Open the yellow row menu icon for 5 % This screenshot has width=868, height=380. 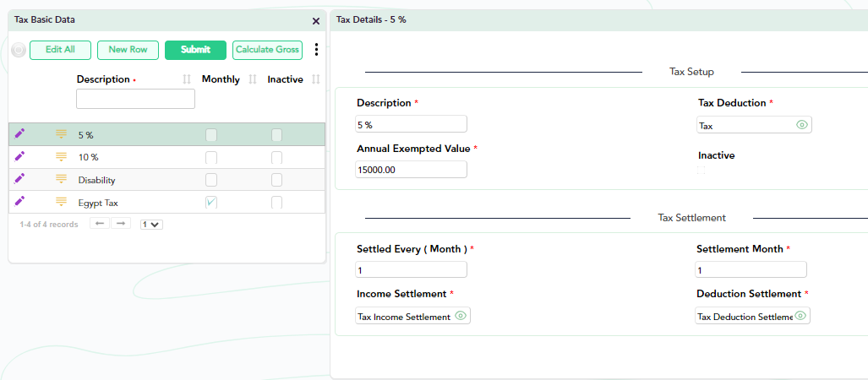point(61,134)
